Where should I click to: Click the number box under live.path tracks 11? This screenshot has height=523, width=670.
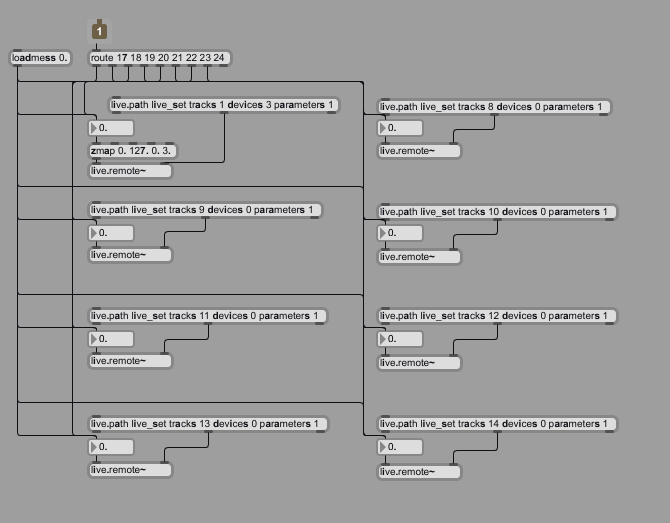pos(112,339)
